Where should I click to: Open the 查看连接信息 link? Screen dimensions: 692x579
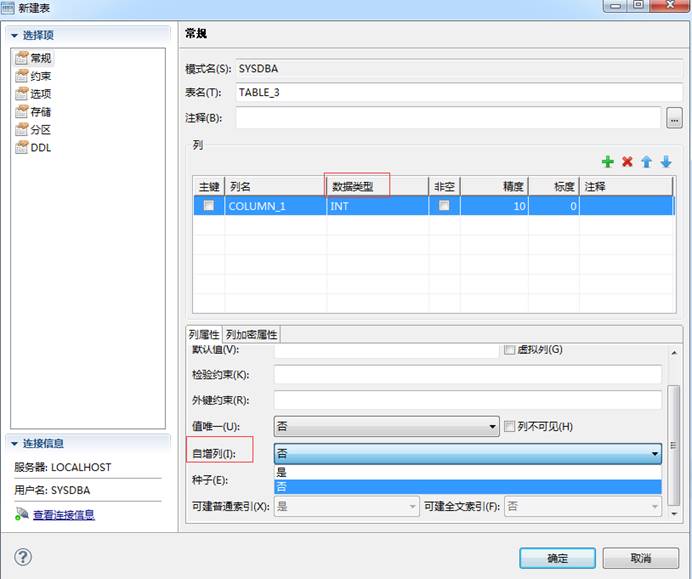64,515
